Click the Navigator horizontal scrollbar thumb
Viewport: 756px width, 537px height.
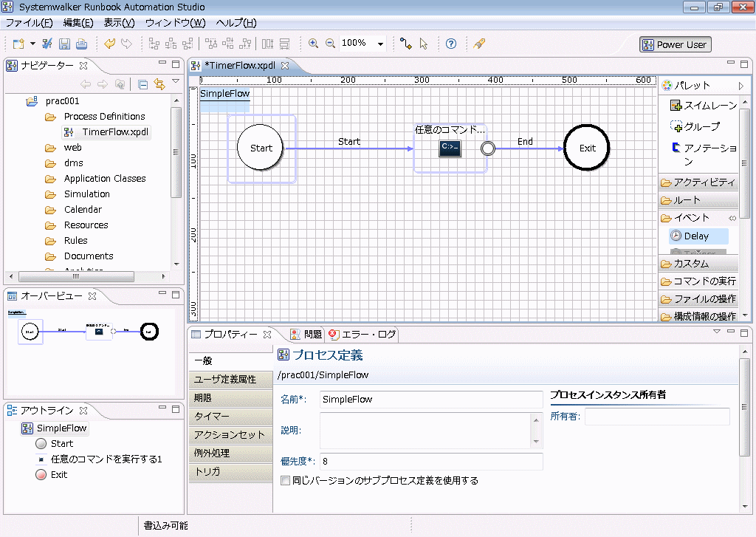coord(76,276)
